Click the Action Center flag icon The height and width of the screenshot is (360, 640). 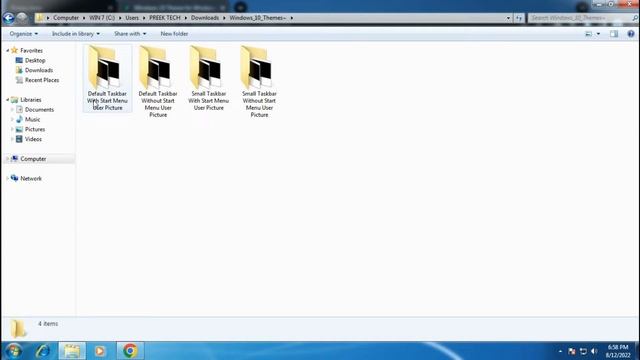(571, 351)
